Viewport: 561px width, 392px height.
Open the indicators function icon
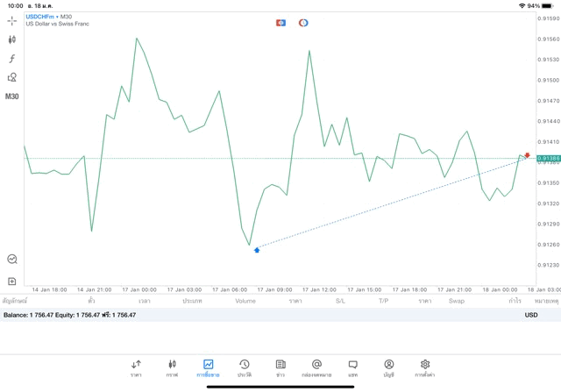tap(12, 59)
